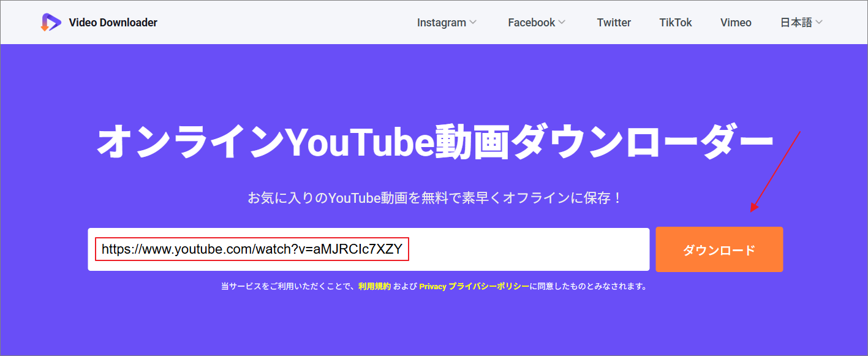
Task: Expand the language chevron next to 日本語
Action: (x=819, y=23)
